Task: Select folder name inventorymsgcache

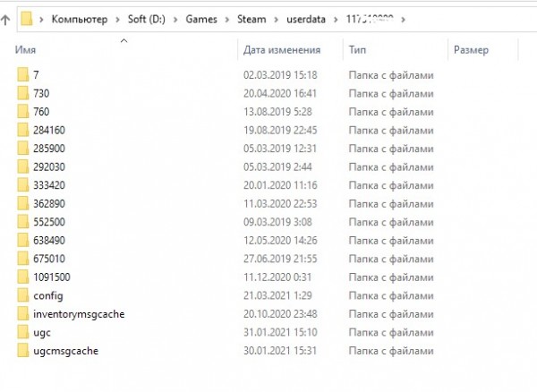Action: (79, 314)
